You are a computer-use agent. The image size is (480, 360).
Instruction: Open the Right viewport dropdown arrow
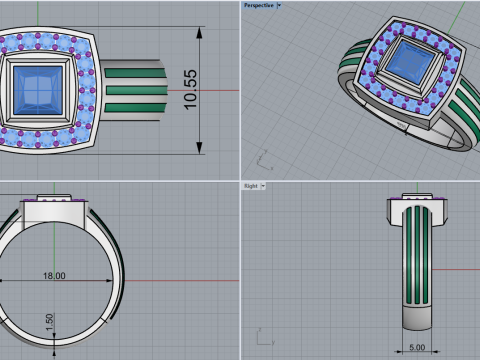click(x=263, y=186)
